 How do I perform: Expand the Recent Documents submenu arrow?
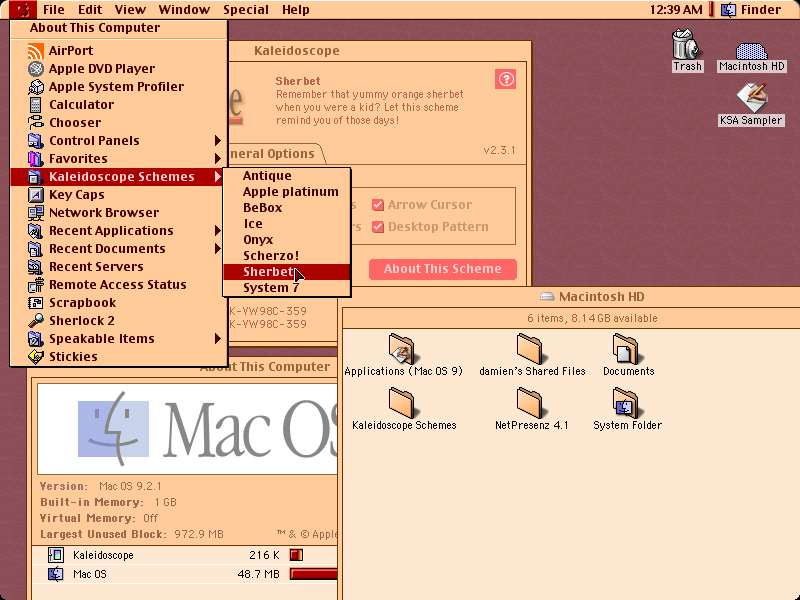(218, 248)
